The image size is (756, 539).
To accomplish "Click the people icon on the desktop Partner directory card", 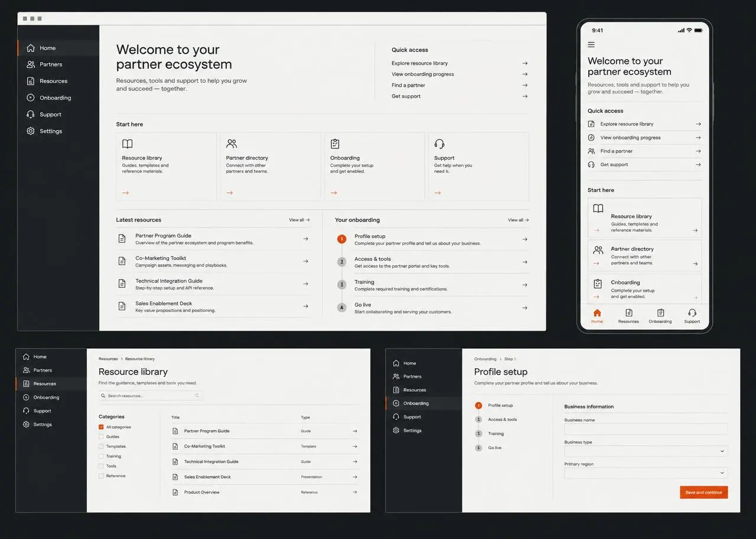I will [232, 144].
